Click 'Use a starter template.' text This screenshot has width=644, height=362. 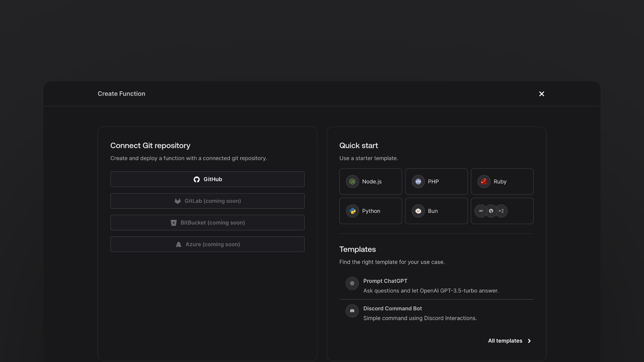pos(369,158)
